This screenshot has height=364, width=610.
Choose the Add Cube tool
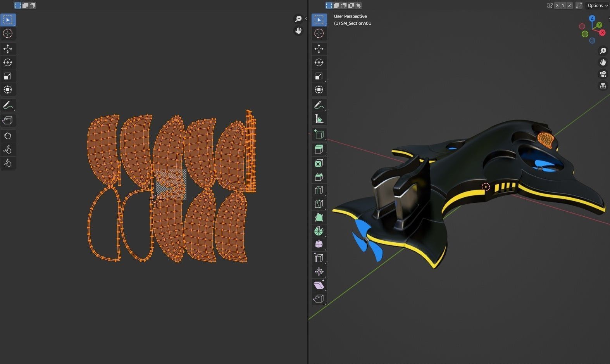[319, 134]
